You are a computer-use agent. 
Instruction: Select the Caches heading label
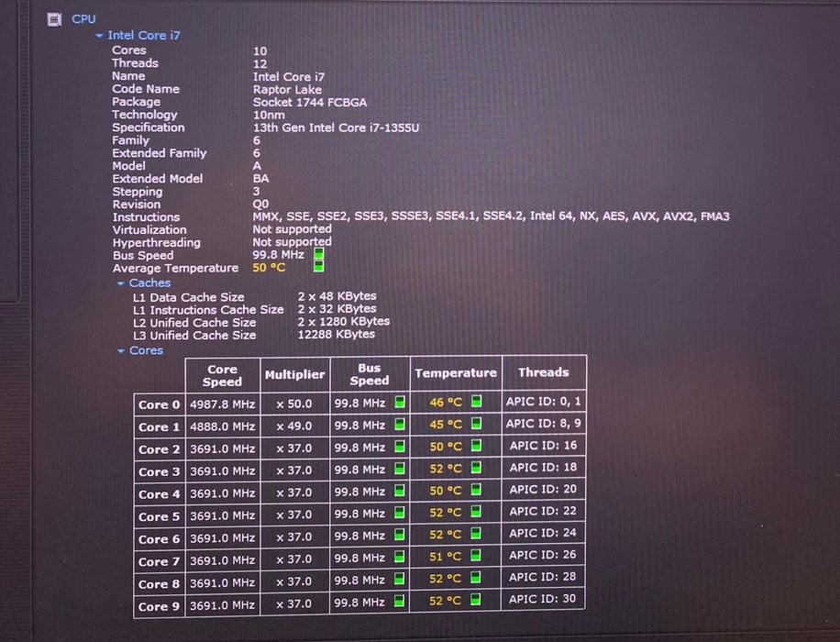point(150,283)
